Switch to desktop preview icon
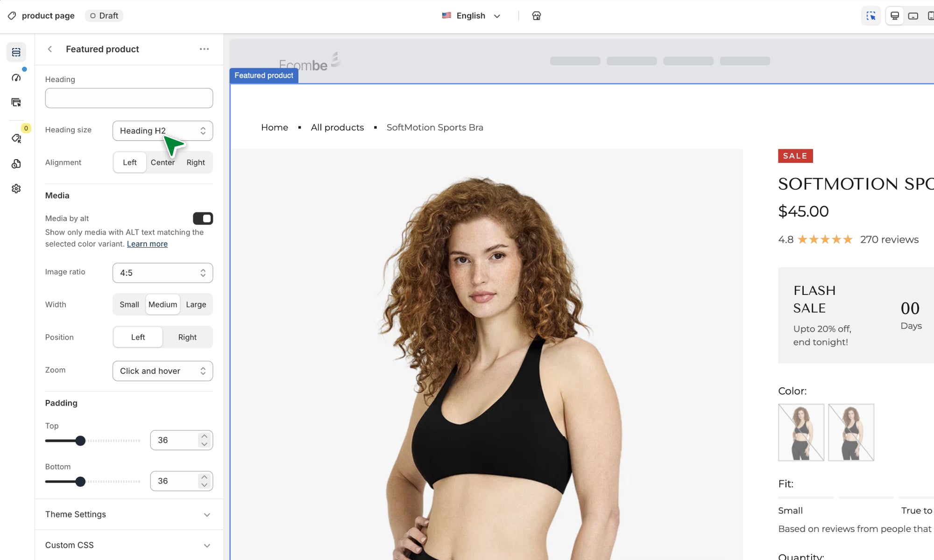This screenshot has height=560, width=934. click(894, 16)
